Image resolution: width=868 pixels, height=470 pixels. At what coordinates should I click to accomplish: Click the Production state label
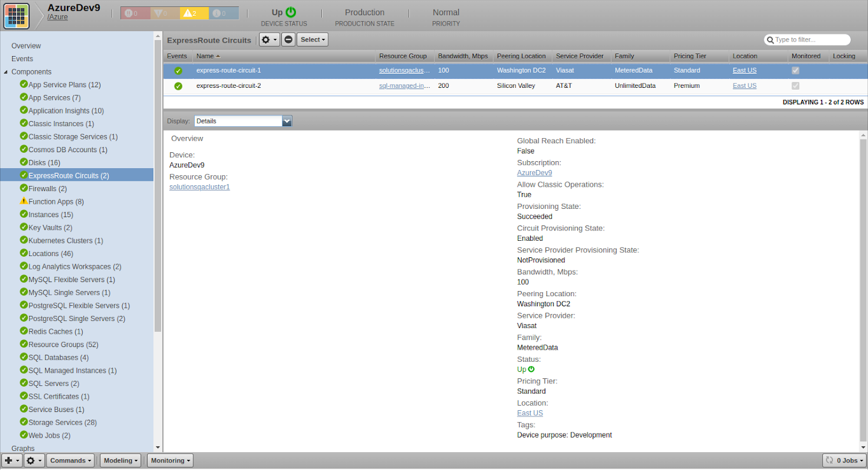(x=365, y=13)
